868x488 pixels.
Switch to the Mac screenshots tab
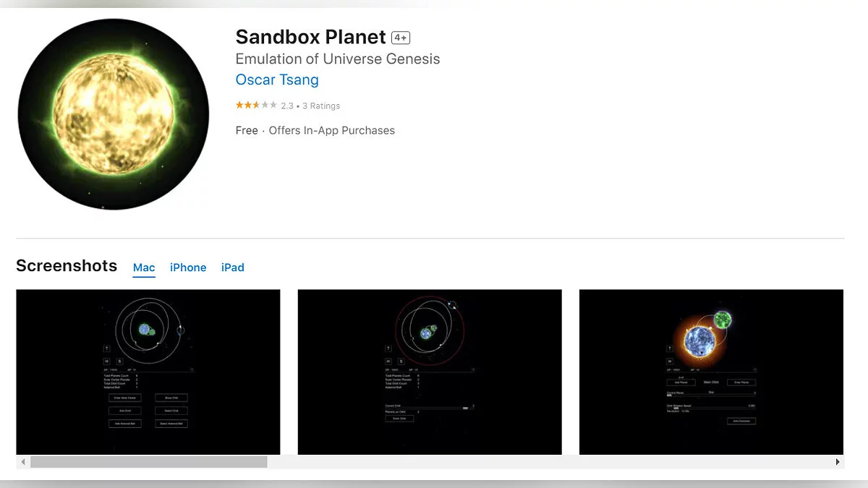[x=144, y=267]
